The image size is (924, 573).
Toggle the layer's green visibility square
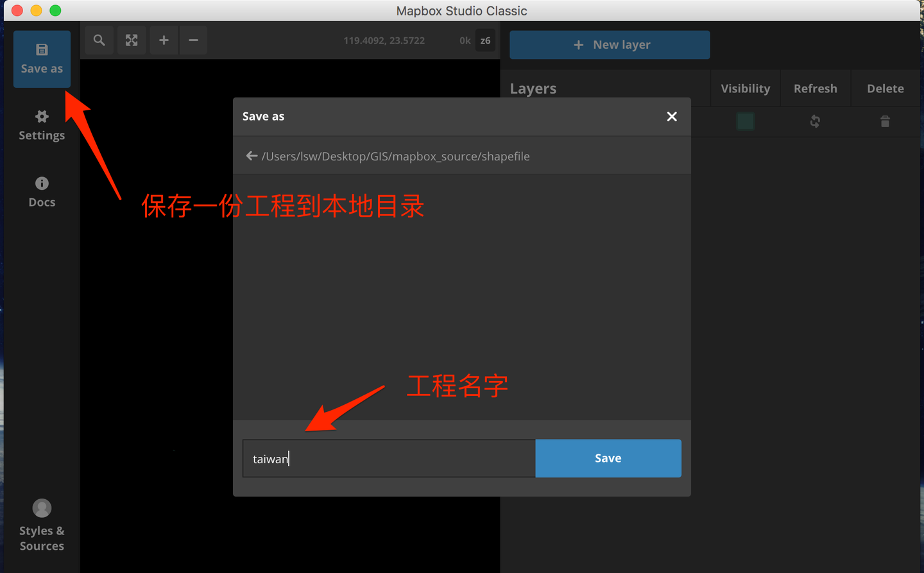[x=745, y=121]
